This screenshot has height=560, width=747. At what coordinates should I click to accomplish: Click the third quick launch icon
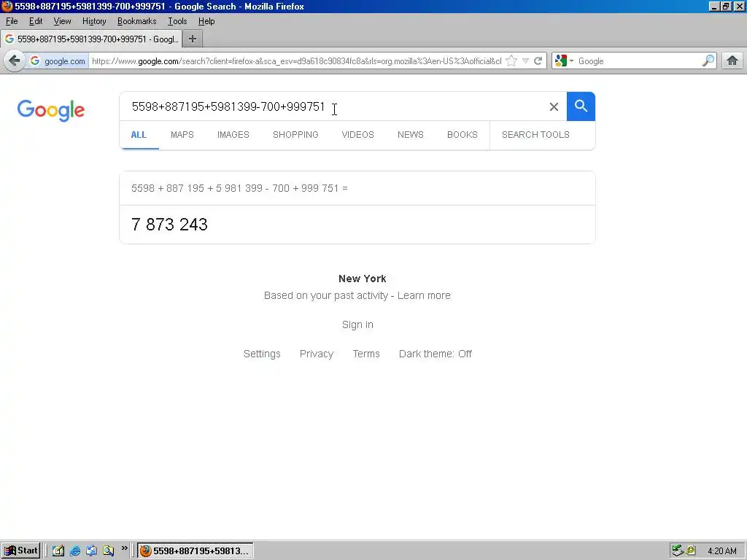point(91,551)
